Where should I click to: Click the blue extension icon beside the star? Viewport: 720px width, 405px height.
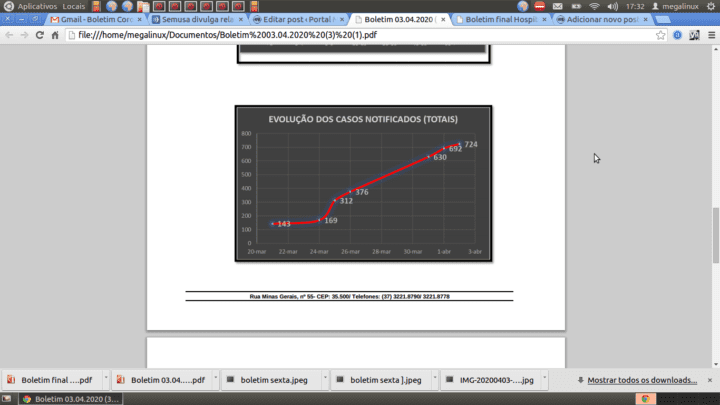[677, 35]
